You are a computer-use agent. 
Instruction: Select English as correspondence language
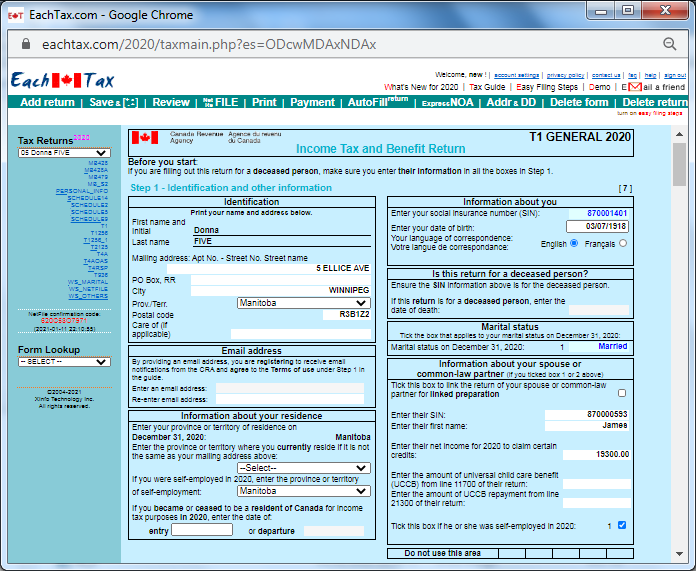(574, 243)
